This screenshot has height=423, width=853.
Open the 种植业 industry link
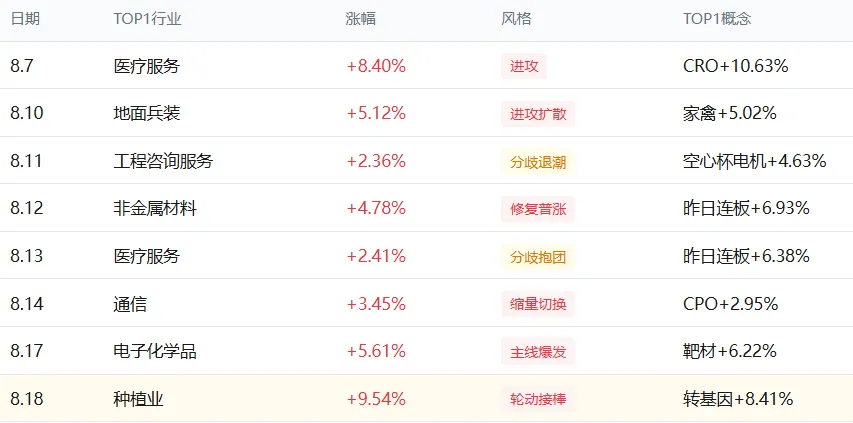[139, 400]
